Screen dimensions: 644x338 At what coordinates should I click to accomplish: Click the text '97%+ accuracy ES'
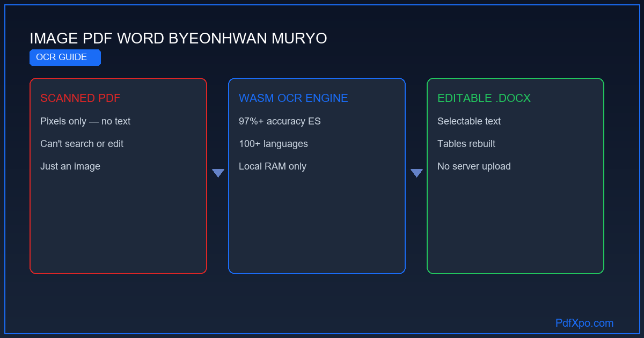click(280, 121)
